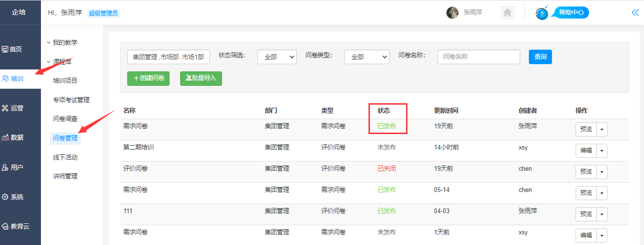This screenshot has width=644, height=245.
Task: Click the 查询 search button
Action: pyautogui.click(x=540, y=57)
